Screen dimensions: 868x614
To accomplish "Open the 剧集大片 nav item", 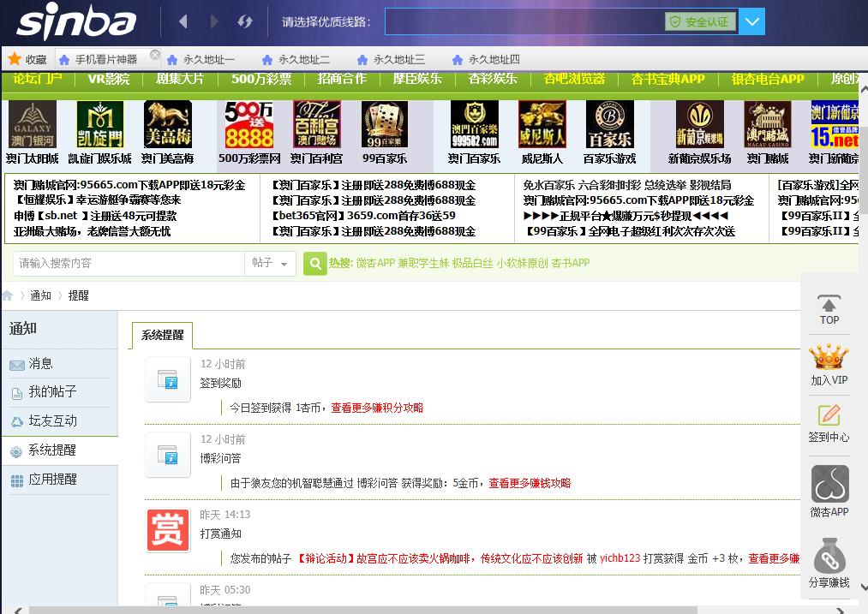I will coord(179,79).
